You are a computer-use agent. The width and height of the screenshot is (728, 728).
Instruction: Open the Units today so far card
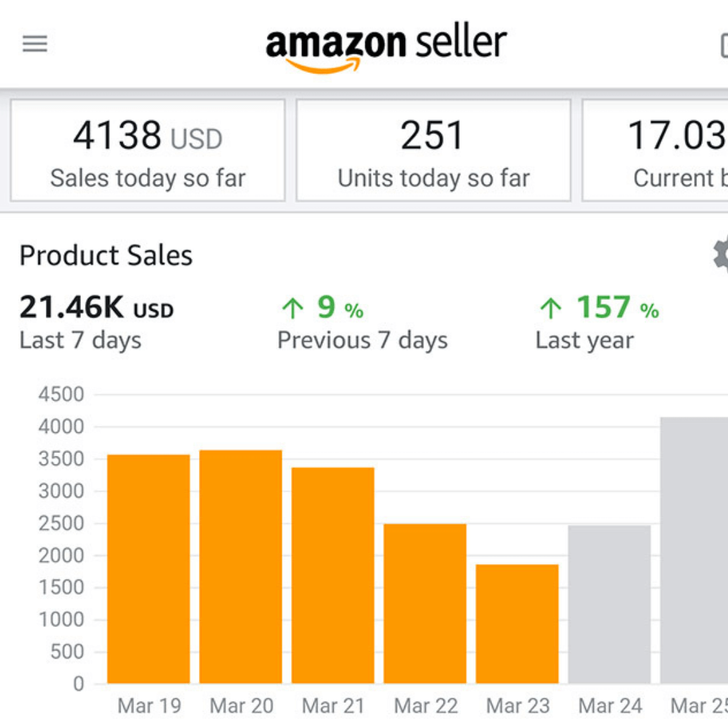point(433,150)
